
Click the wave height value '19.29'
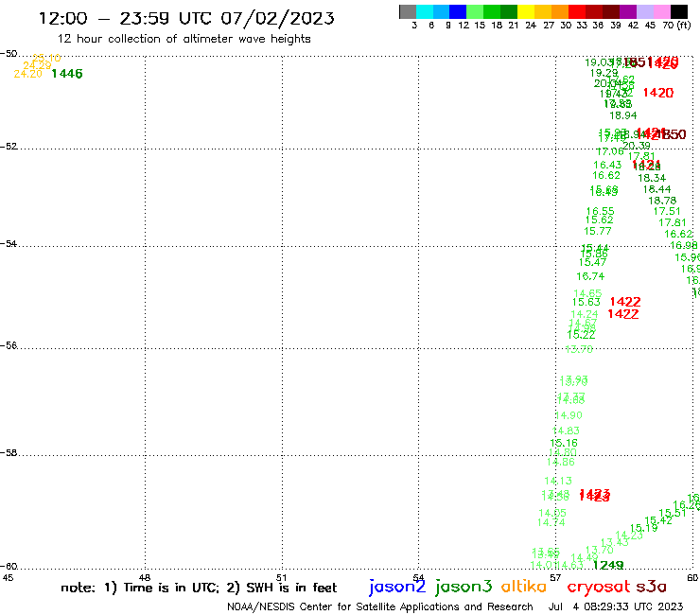click(604, 73)
